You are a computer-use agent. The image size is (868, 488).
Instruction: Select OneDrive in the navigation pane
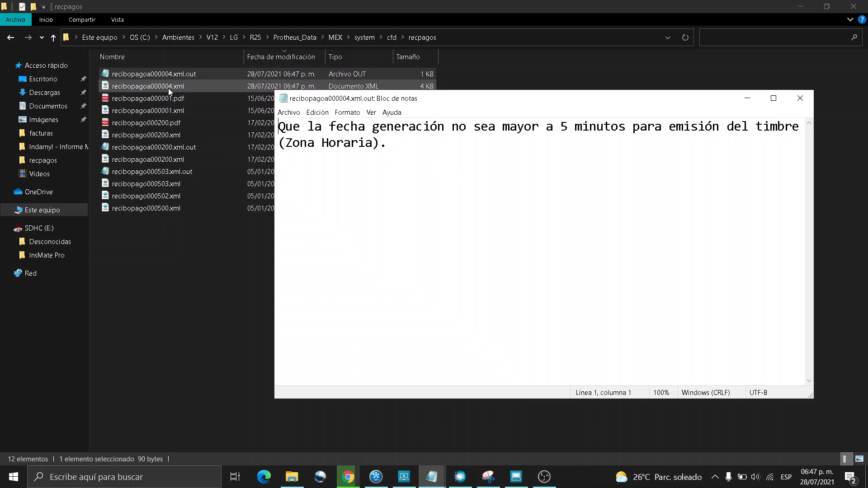click(38, 192)
